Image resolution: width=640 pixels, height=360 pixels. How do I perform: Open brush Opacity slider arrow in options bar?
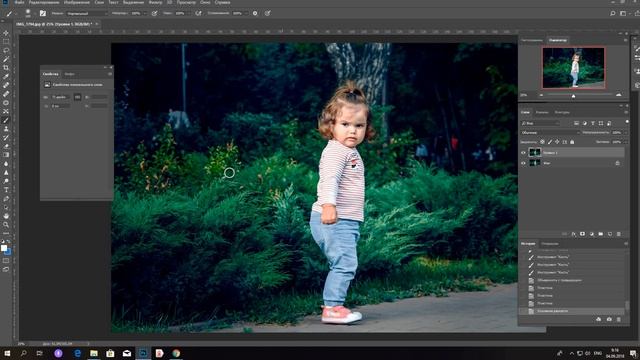tap(146, 13)
